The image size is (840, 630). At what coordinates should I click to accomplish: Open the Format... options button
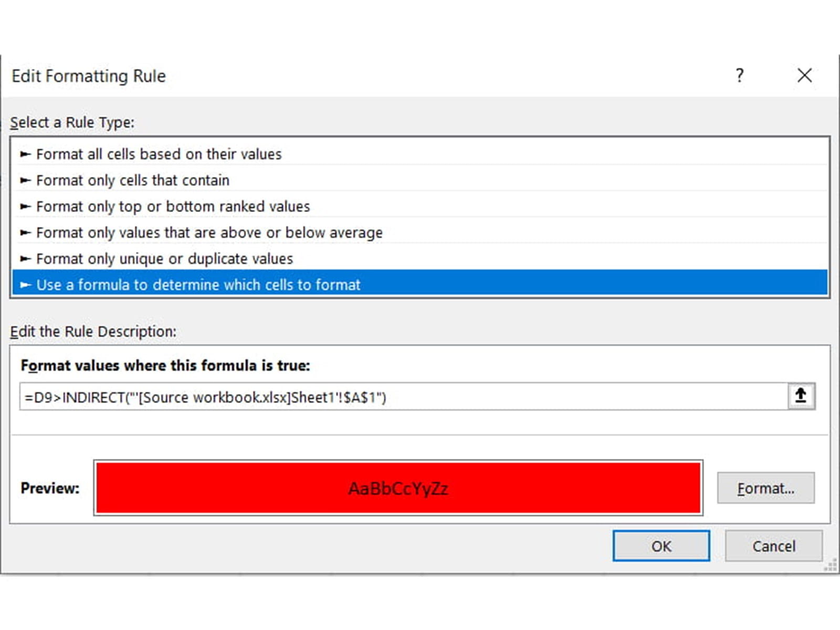[765, 488]
